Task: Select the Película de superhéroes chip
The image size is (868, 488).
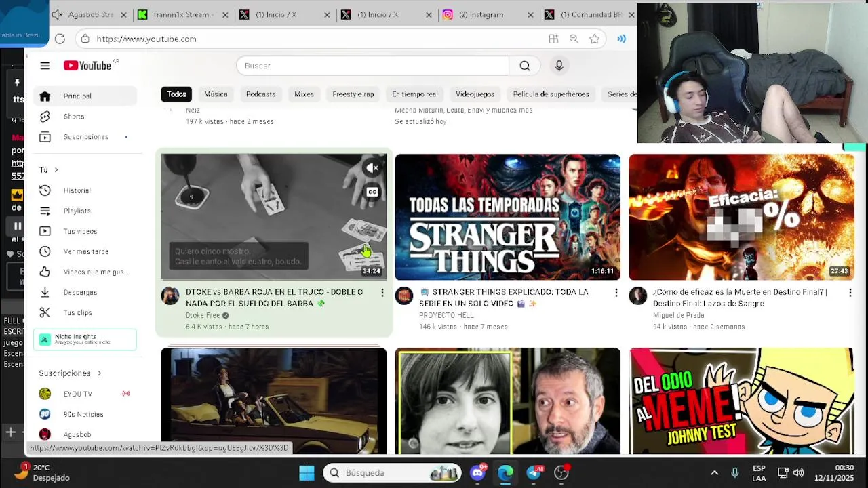Action: 551,94
